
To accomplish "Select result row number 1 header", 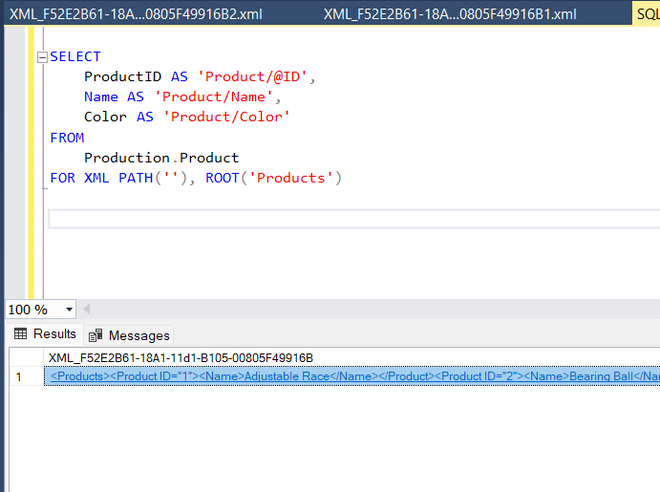I will (x=27, y=376).
